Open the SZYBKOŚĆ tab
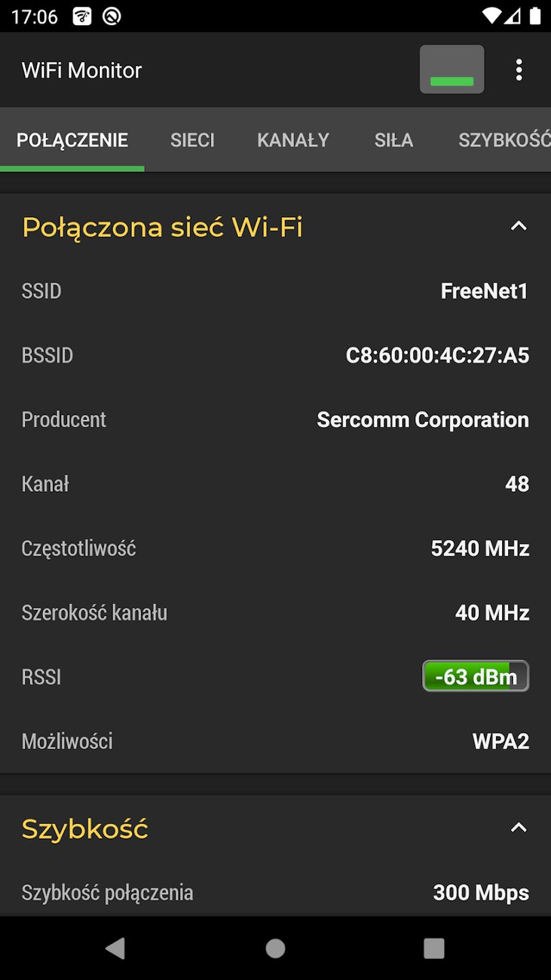Viewport: 551px width, 980px height. 503,140
